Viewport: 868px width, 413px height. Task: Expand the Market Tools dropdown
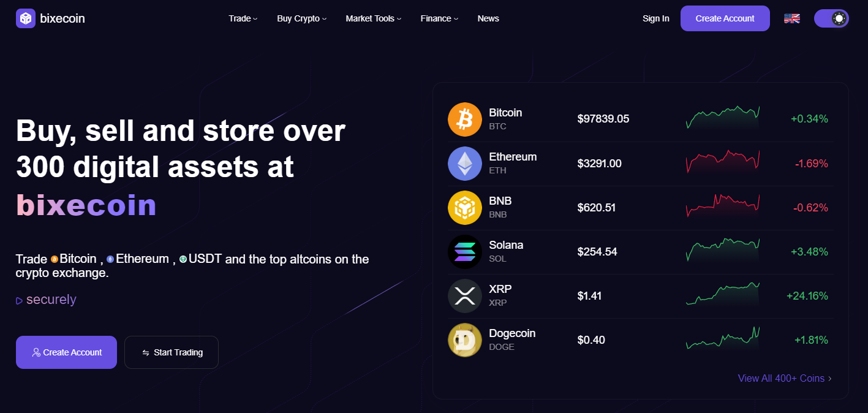click(x=373, y=18)
